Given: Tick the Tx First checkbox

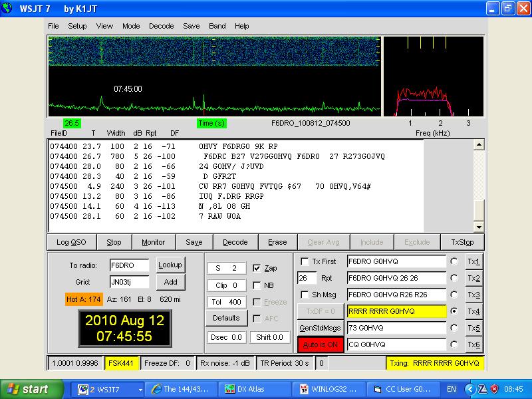Looking at the screenshot, I should point(305,261).
